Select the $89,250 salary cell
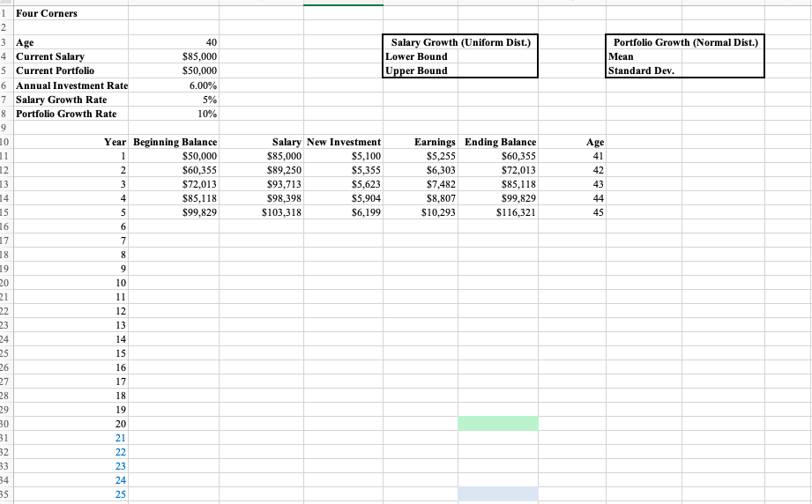 261,170
